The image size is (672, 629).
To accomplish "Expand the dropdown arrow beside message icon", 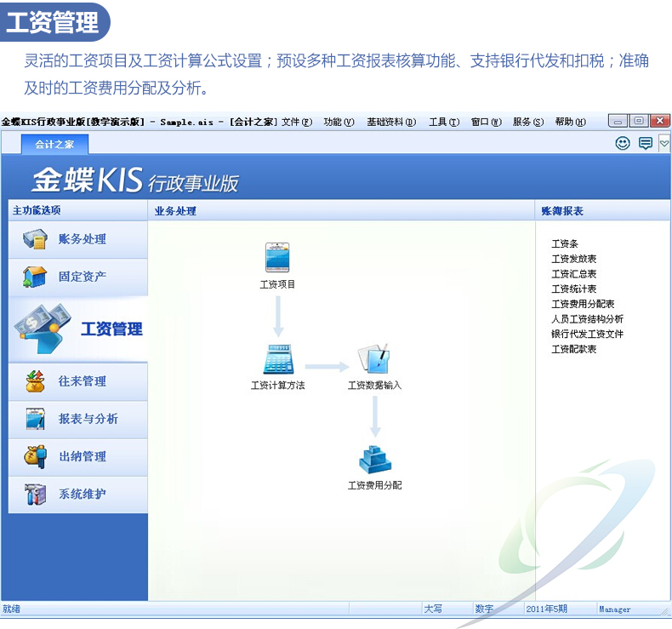I will pyautogui.click(x=664, y=144).
